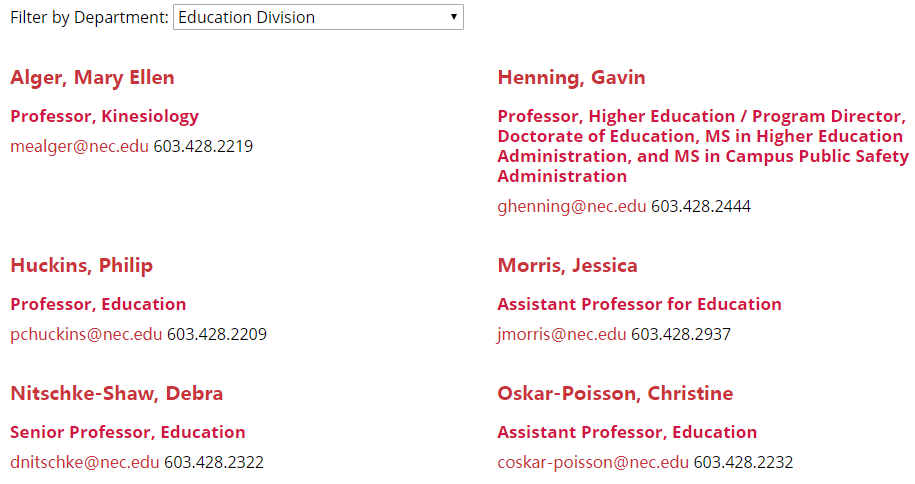Click the ghenning@nec.edu email link
The width and height of the screenshot is (915, 484).
point(572,207)
